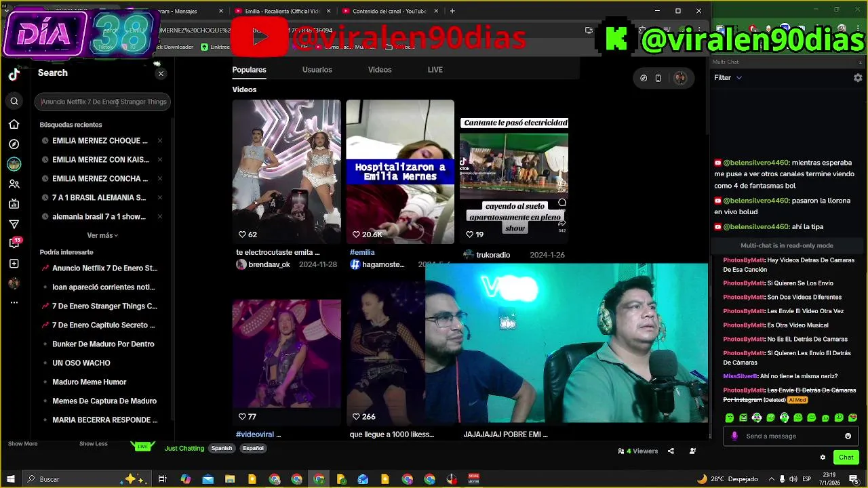Click the Upload plus icon in sidebar
Viewport: 868px width, 488px height.
pyautogui.click(x=14, y=264)
